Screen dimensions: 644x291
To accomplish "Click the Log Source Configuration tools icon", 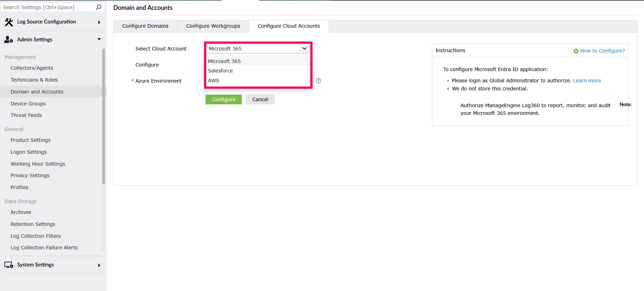I will (x=9, y=22).
